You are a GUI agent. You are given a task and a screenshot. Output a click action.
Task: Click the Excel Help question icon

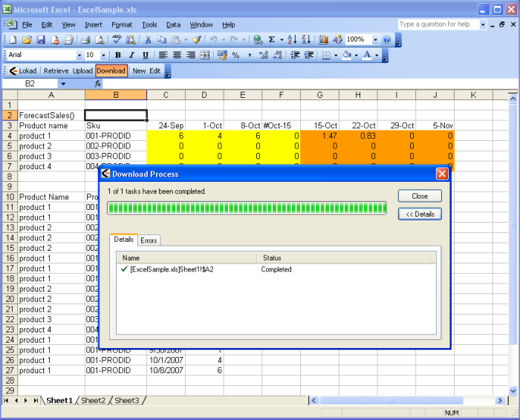click(x=387, y=40)
